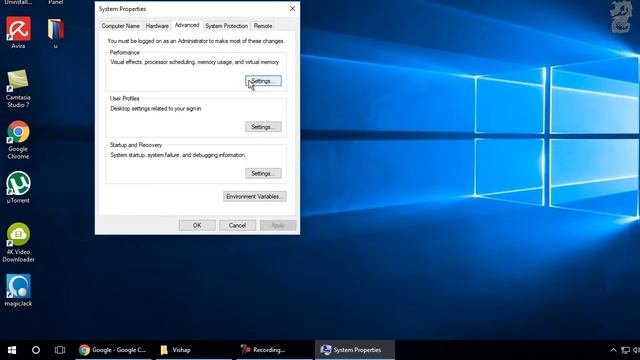The image size is (640, 360).
Task: Switch to Remote tab
Action: [263, 26]
